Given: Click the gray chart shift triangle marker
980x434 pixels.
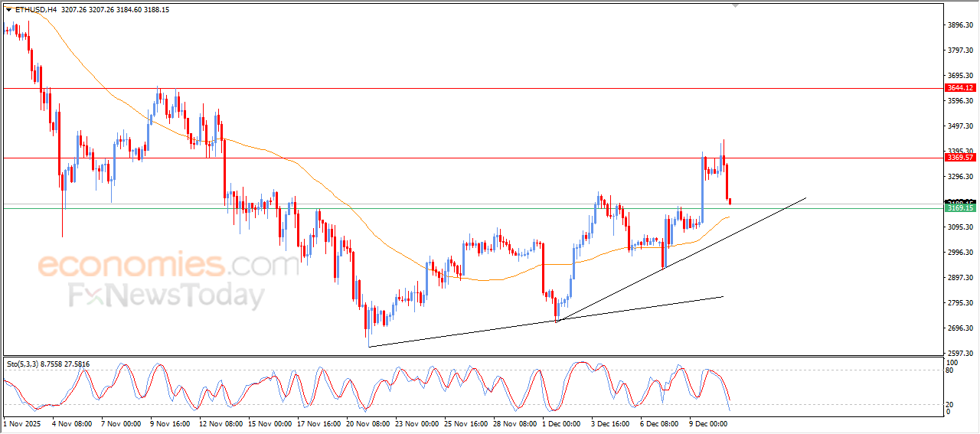Looking at the screenshot, I should [x=736, y=5].
